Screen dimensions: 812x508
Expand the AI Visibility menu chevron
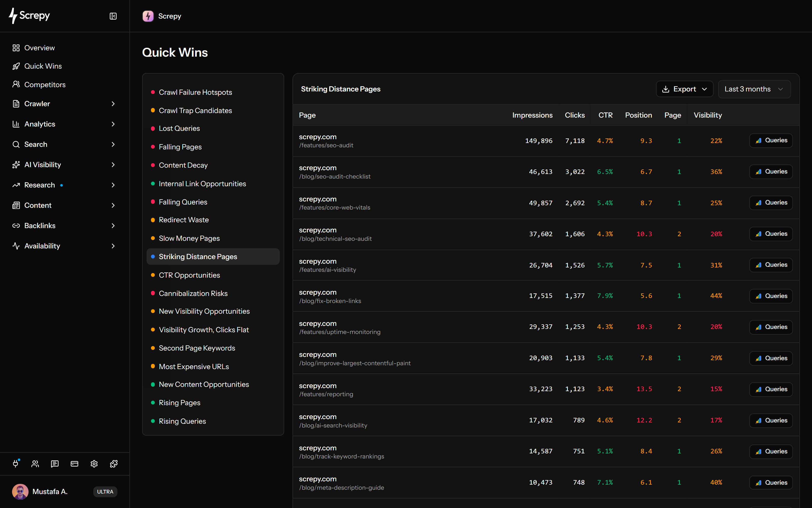point(113,165)
